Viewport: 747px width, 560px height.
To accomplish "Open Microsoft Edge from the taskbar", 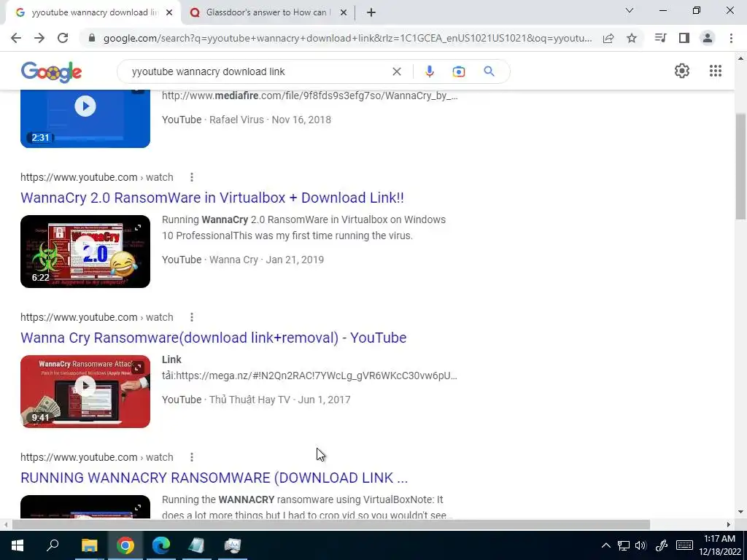I will [x=161, y=545].
